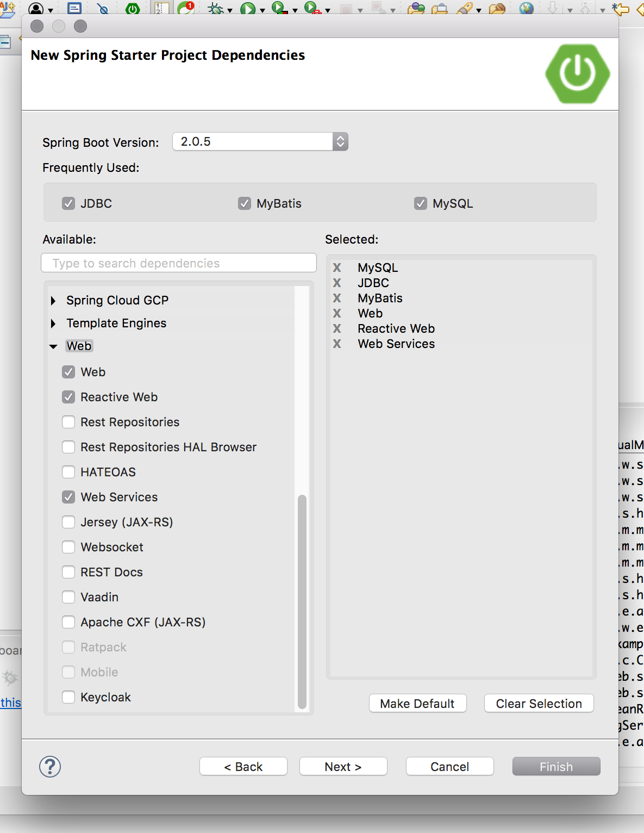Click the Spring Boot dashboard power icon
Viewport: 644px width, 833px height.
pos(132,8)
